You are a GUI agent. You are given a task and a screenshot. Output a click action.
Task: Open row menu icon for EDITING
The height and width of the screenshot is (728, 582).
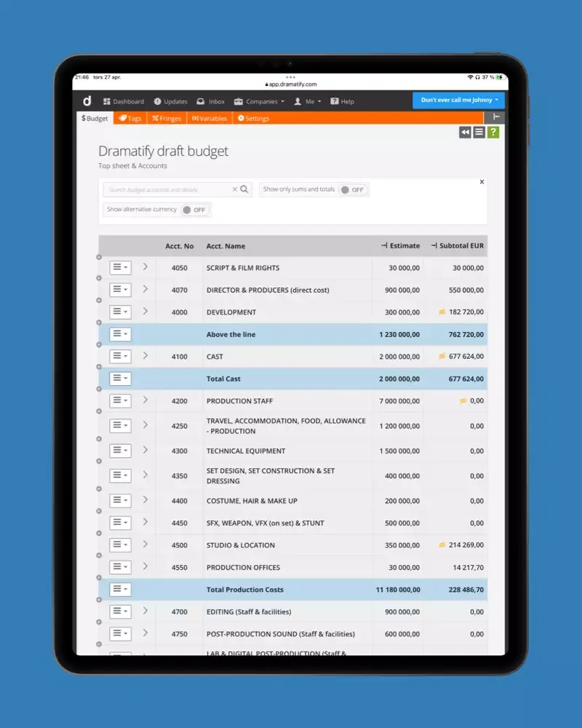coord(120,612)
